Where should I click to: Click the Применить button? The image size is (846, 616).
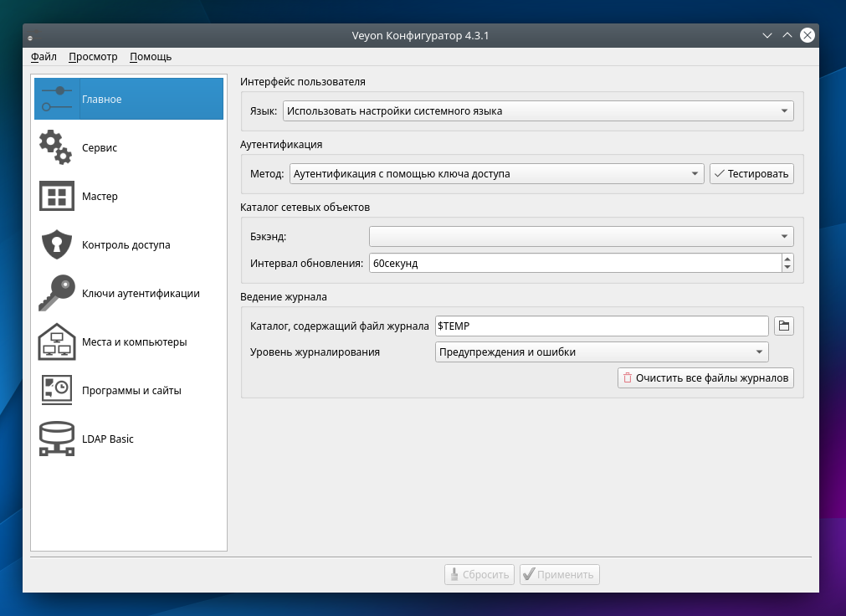point(560,574)
